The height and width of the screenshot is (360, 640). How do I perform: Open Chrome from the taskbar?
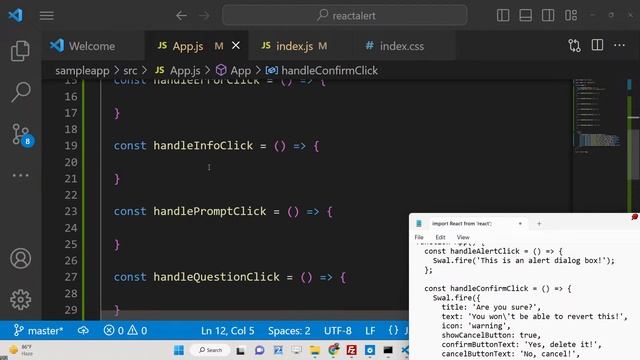point(333,350)
